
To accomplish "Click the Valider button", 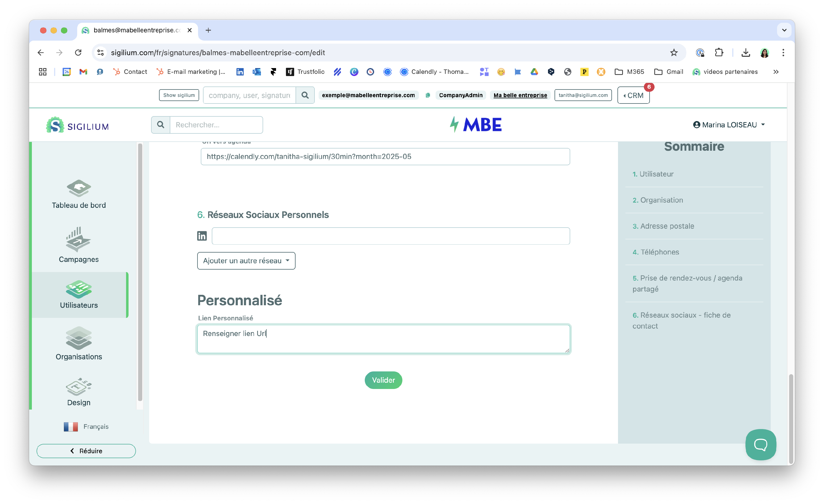I will 383,380.
